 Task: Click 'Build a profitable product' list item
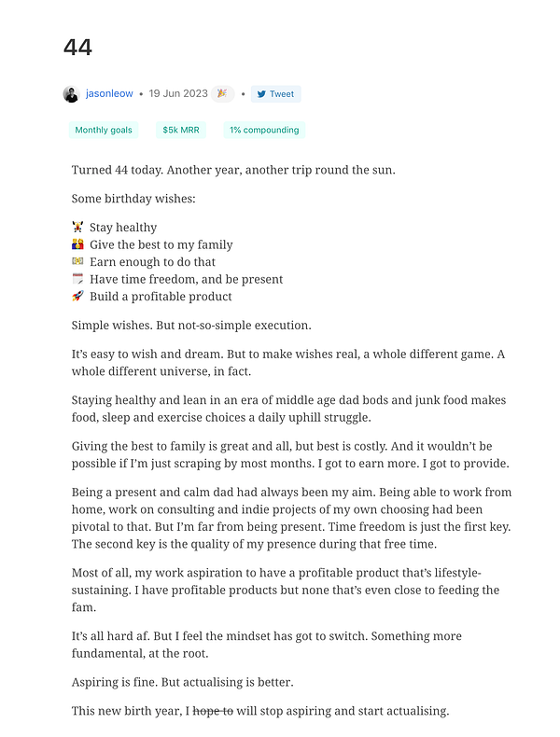[x=161, y=297]
